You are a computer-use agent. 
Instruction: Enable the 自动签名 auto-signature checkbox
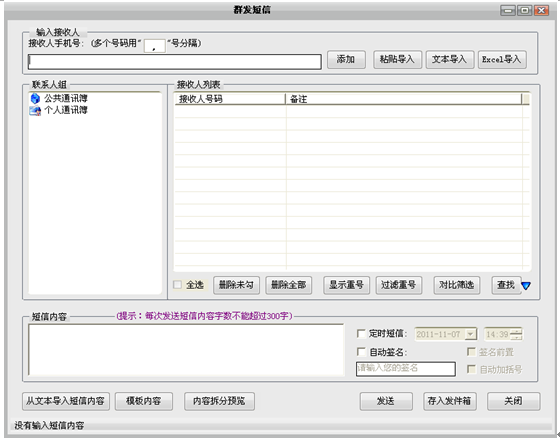(361, 352)
